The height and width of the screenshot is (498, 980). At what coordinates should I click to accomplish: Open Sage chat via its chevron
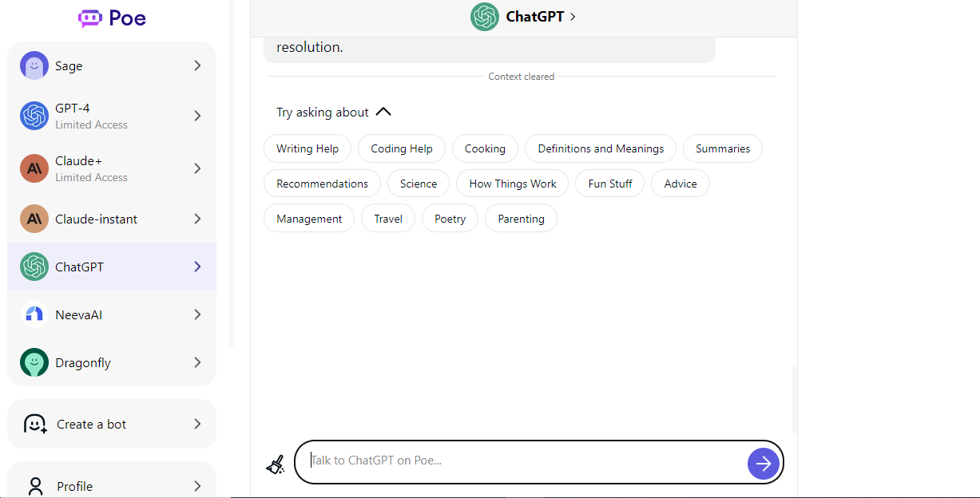pyautogui.click(x=197, y=65)
